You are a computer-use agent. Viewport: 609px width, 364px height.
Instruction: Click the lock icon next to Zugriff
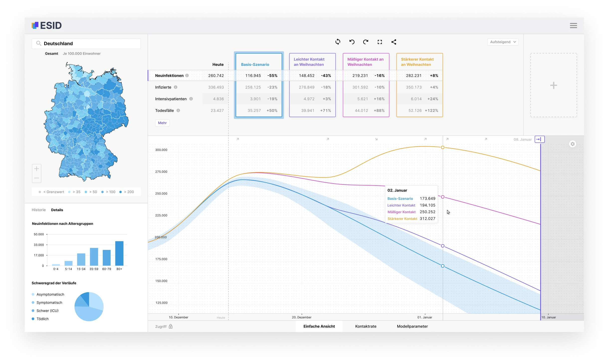[x=171, y=326]
